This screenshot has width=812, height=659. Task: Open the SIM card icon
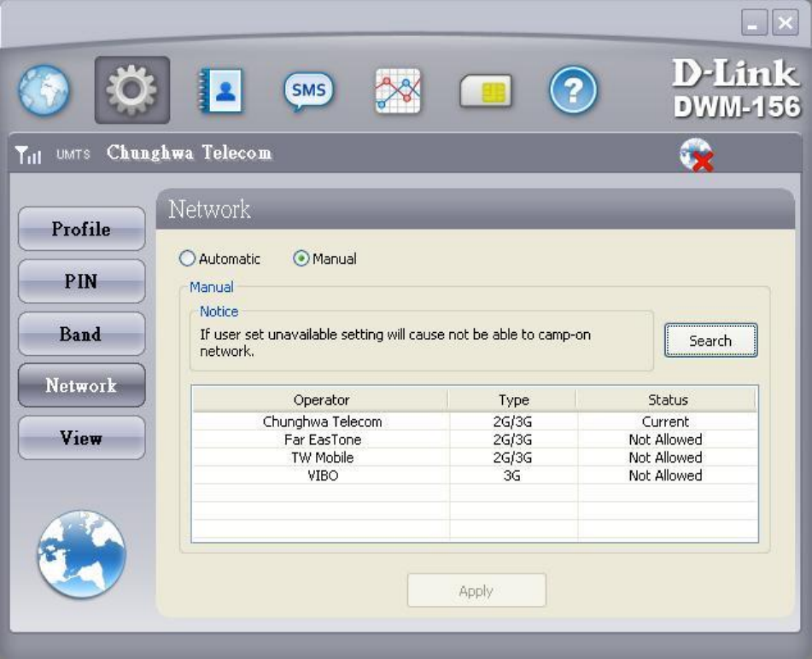tap(486, 91)
